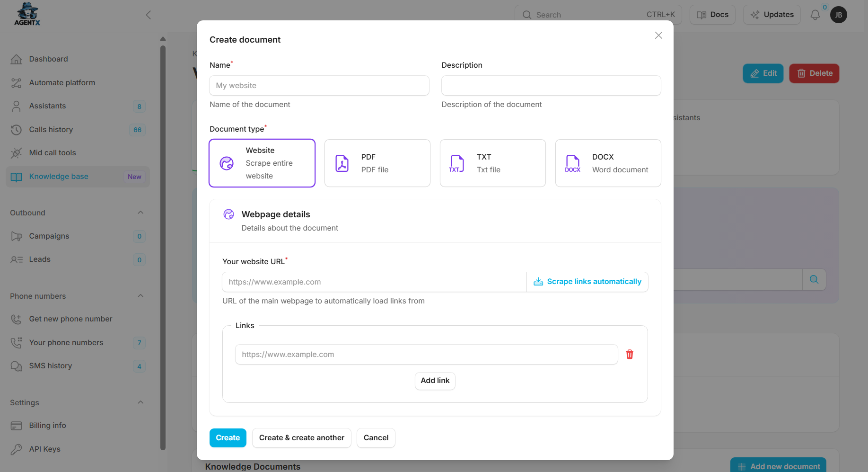Close the Create document dialog
Image resolution: width=868 pixels, height=472 pixels.
tap(658, 36)
